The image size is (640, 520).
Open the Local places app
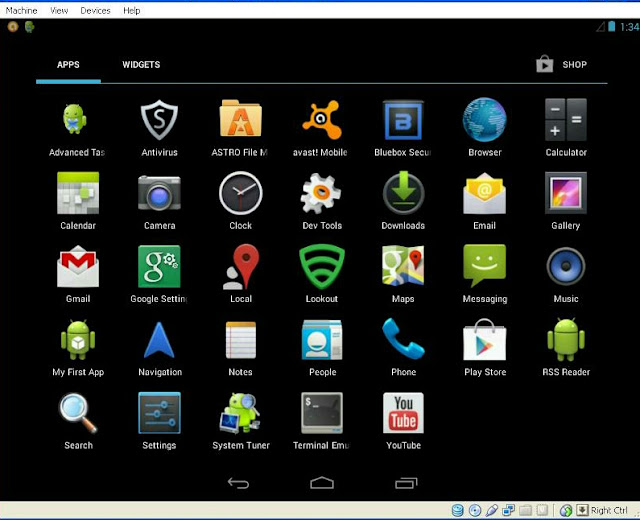[240, 274]
